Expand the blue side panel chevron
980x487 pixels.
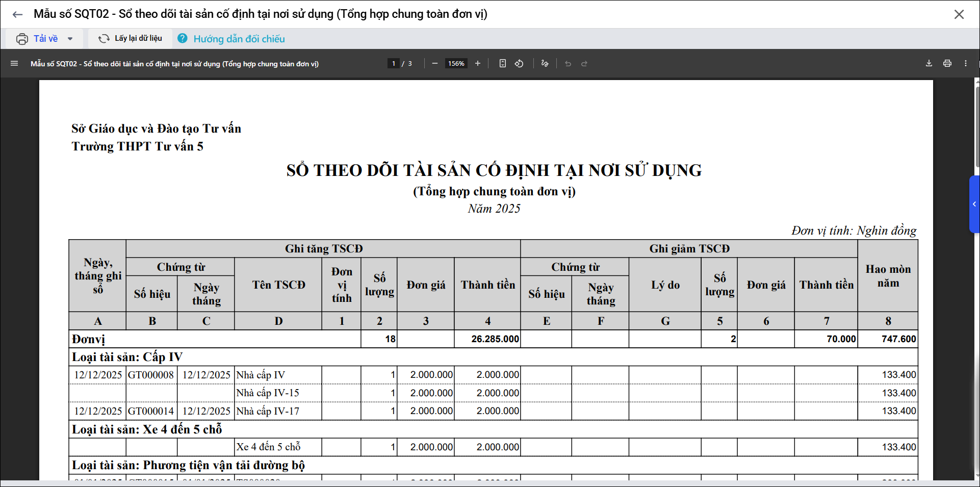click(974, 204)
